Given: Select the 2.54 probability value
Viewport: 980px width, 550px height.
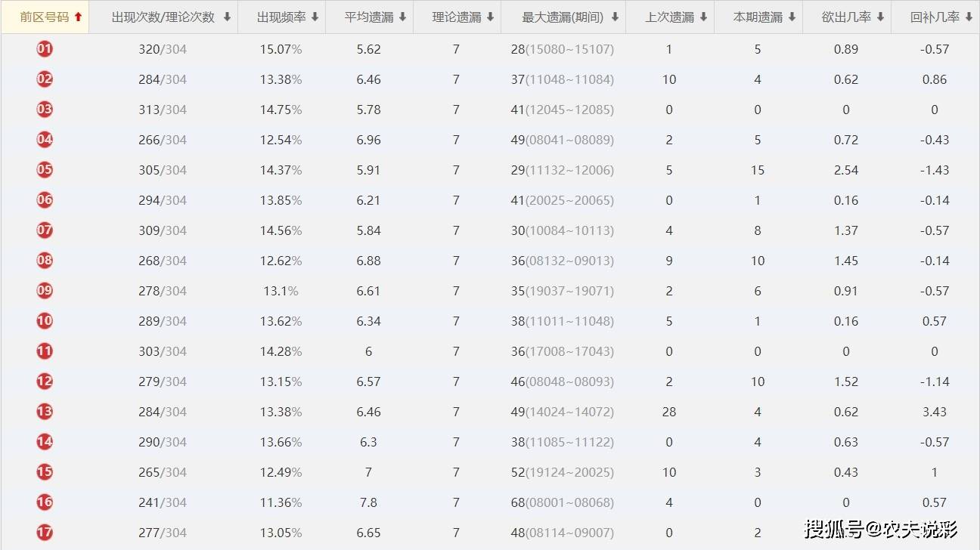Looking at the screenshot, I should pos(846,170).
